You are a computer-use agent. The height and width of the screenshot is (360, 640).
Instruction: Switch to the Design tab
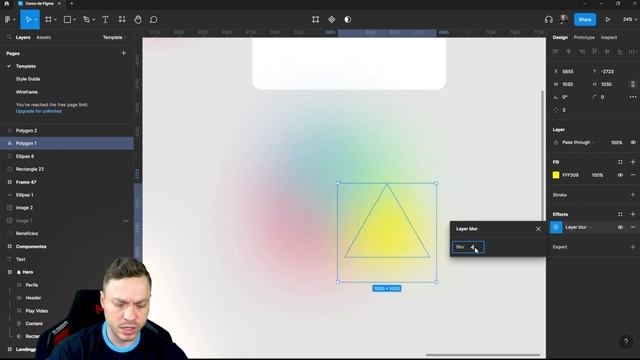point(560,37)
